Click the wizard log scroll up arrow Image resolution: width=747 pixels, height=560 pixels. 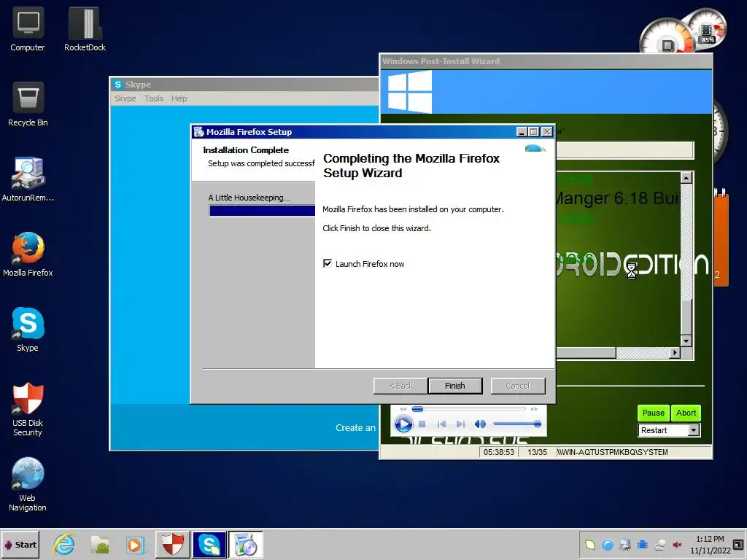686,178
